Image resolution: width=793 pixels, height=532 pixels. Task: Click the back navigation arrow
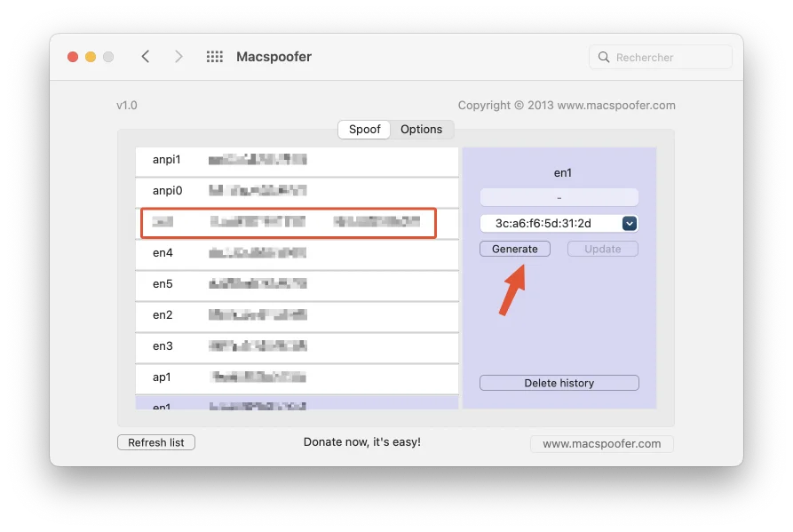click(146, 56)
